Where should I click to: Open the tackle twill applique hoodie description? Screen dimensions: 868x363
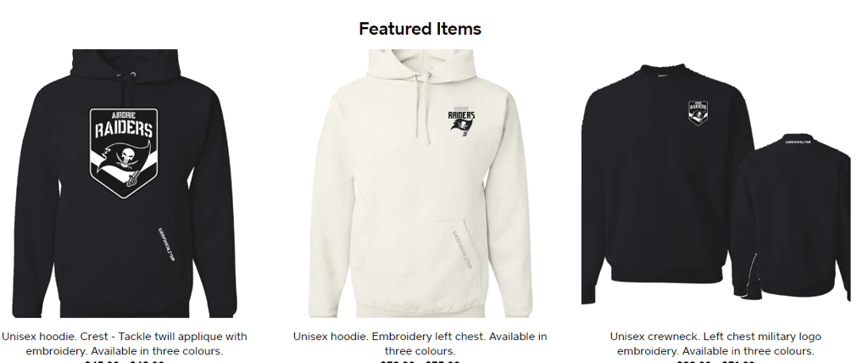coord(125,343)
